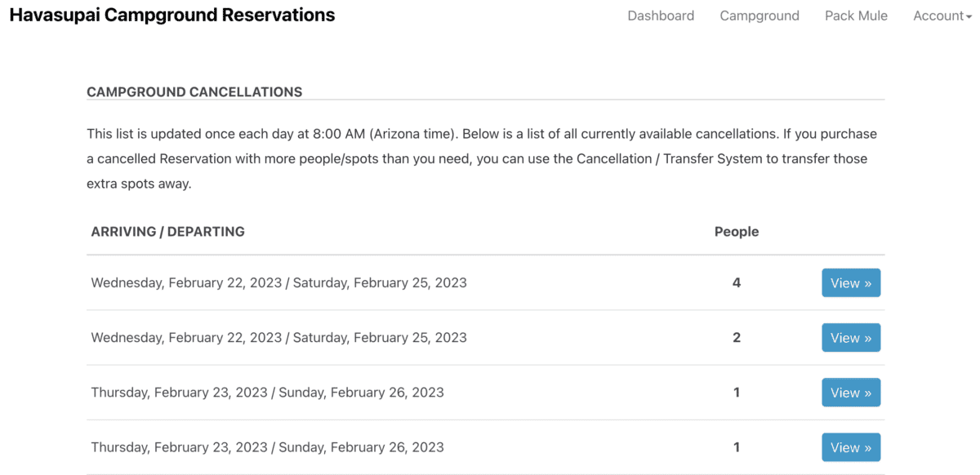Click the ARRIVING / DEPARTING column header
The height and width of the screenshot is (475, 980).
point(168,232)
